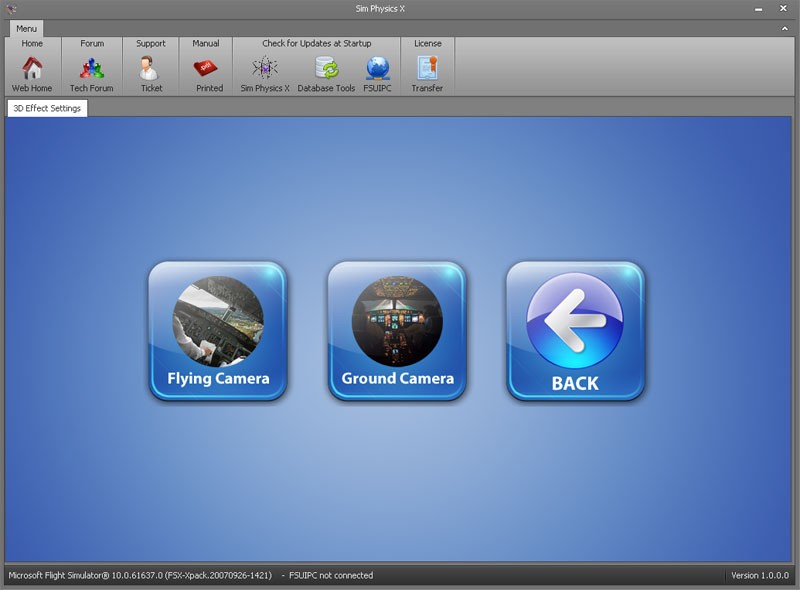Open Flying Camera settings

coord(218,331)
